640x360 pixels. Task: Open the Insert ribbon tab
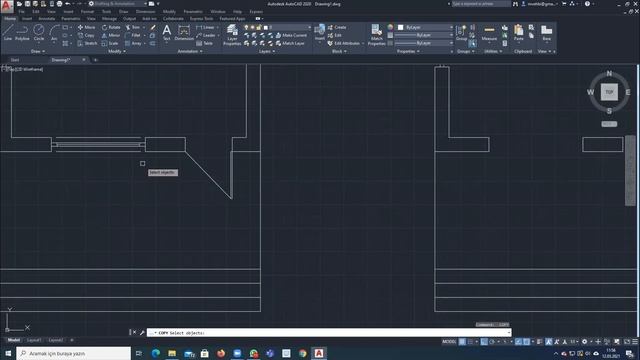[x=27, y=19]
